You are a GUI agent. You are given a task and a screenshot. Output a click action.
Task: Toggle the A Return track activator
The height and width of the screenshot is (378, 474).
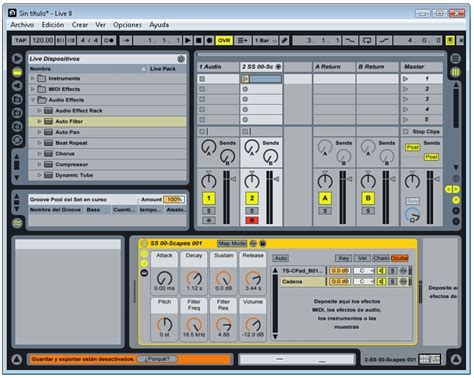point(325,198)
